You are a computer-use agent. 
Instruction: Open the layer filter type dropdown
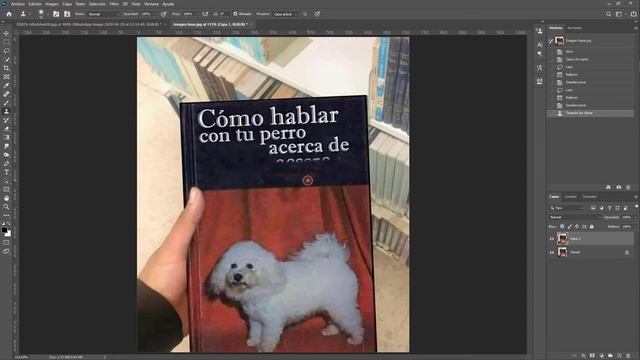tap(567, 208)
